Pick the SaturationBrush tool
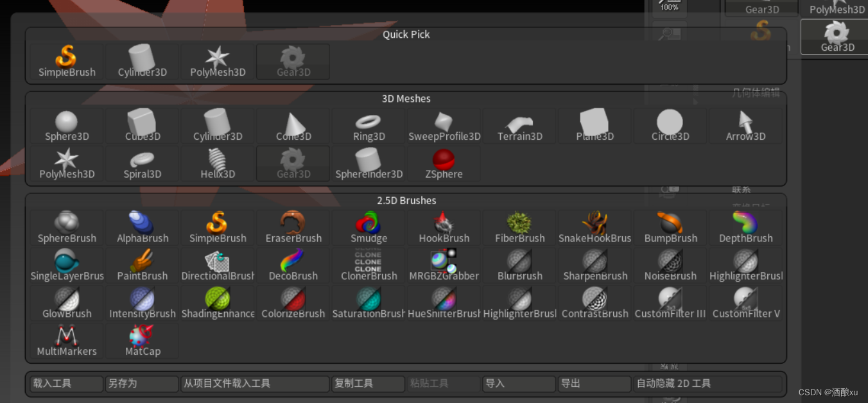 tap(369, 304)
